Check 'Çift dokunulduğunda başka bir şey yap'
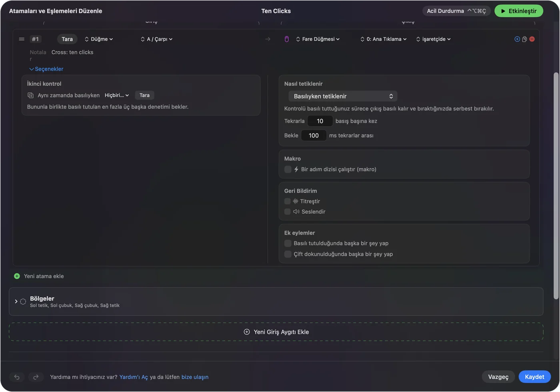 point(288,254)
